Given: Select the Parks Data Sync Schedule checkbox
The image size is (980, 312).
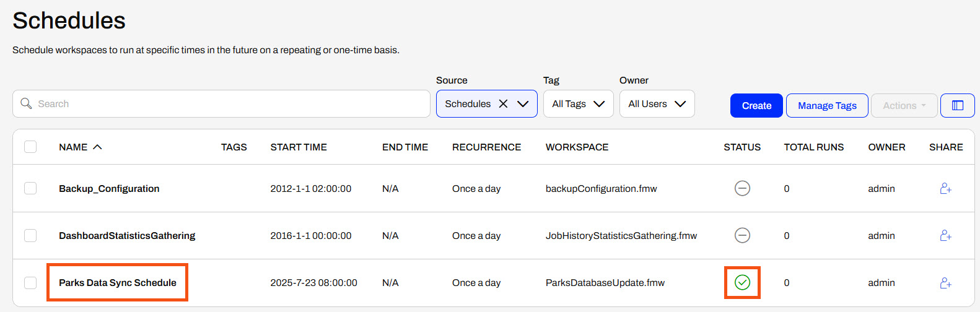Looking at the screenshot, I should click(x=30, y=283).
